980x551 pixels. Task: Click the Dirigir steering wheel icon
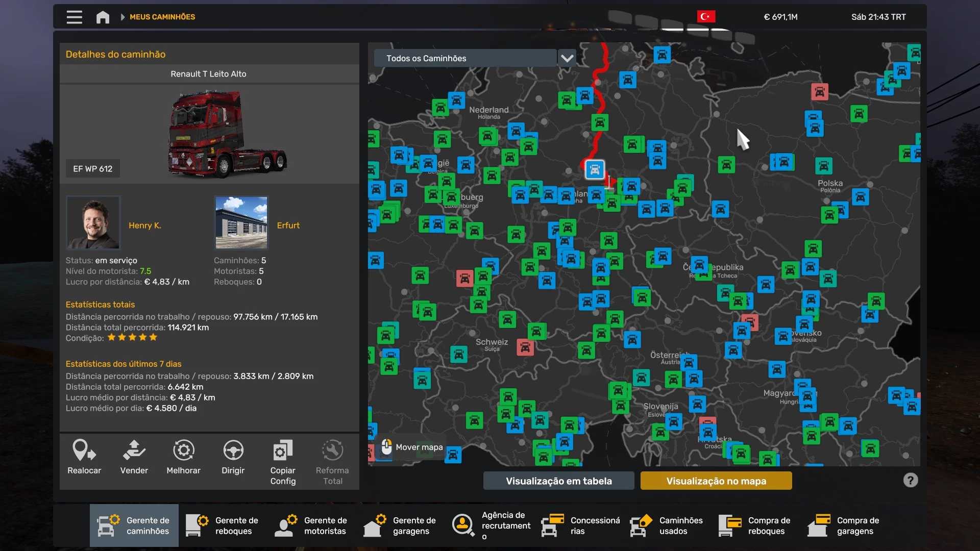[233, 450]
